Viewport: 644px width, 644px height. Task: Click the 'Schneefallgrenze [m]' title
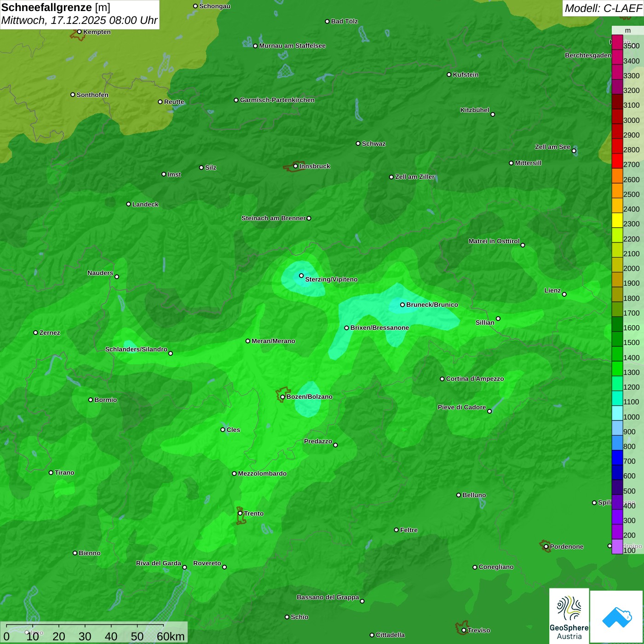[56, 7]
